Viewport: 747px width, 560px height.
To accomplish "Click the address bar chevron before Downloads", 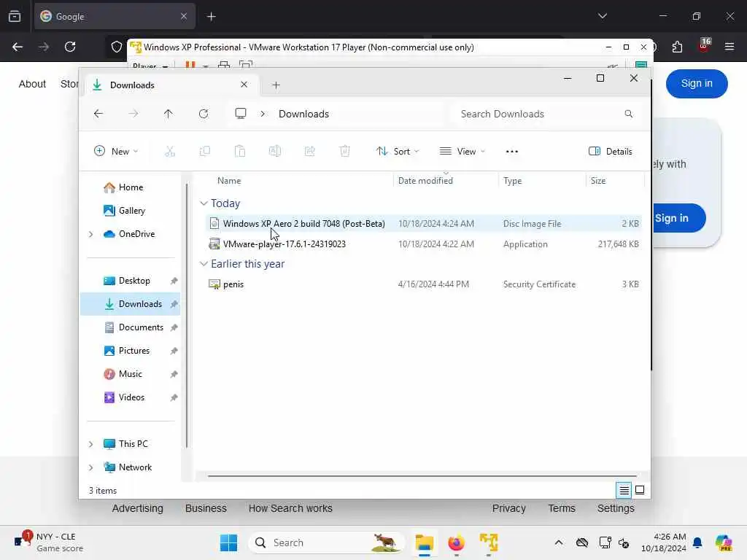I will click(263, 114).
